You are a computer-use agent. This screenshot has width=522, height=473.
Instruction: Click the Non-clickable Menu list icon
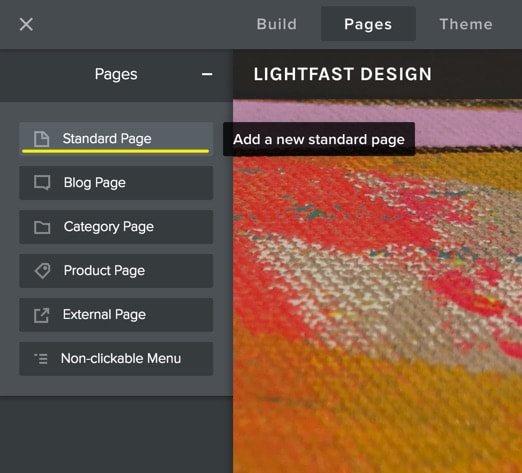click(x=41, y=359)
